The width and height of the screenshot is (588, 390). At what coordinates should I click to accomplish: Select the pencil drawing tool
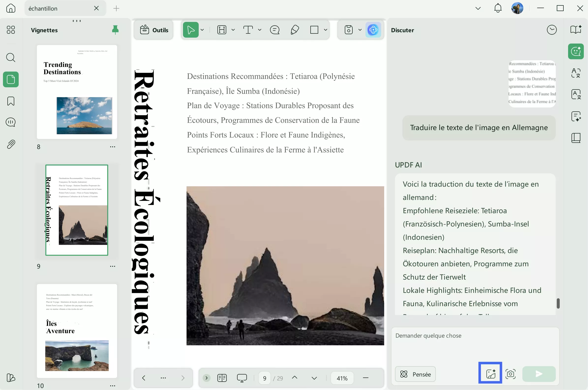click(295, 30)
